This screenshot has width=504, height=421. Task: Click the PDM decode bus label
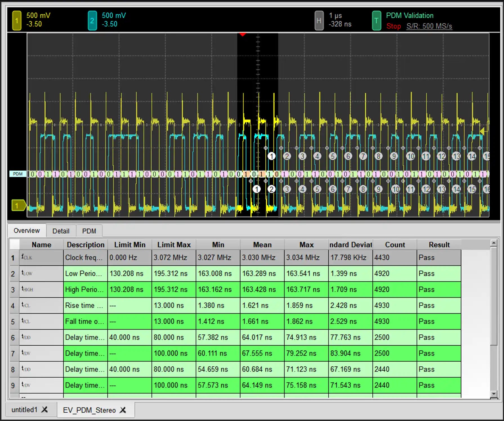click(x=18, y=174)
